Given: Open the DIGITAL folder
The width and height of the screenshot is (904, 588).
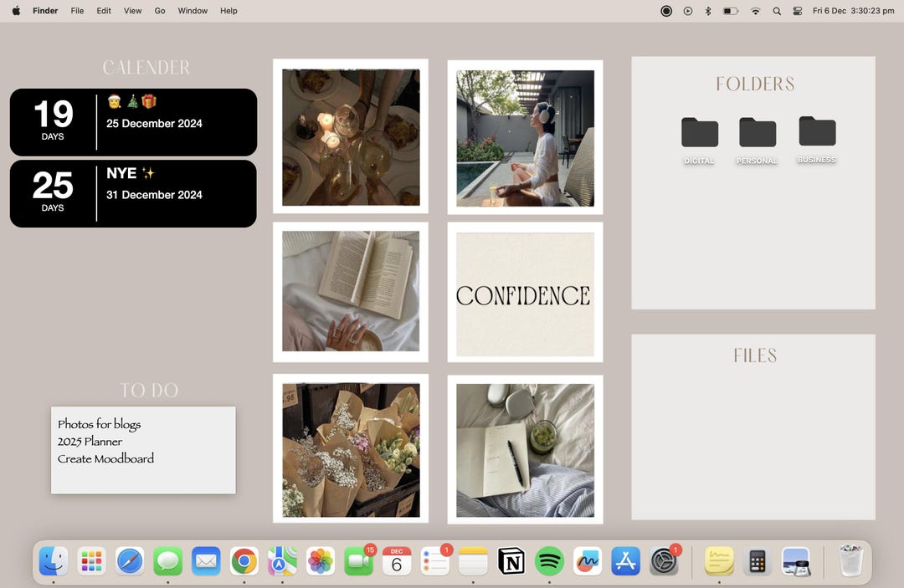Looking at the screenshot, I should (x=699, y=134).
